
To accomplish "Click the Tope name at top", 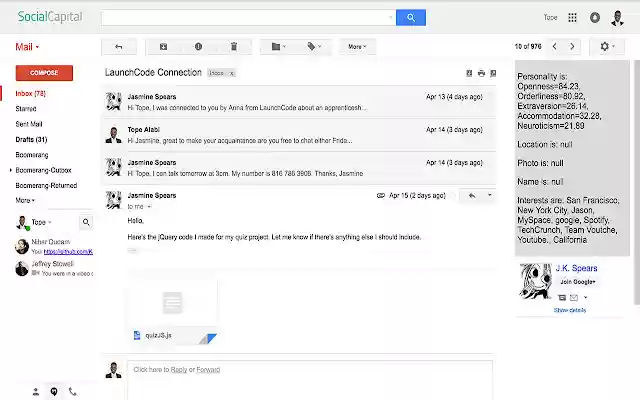I will click(x=550, y=18).
